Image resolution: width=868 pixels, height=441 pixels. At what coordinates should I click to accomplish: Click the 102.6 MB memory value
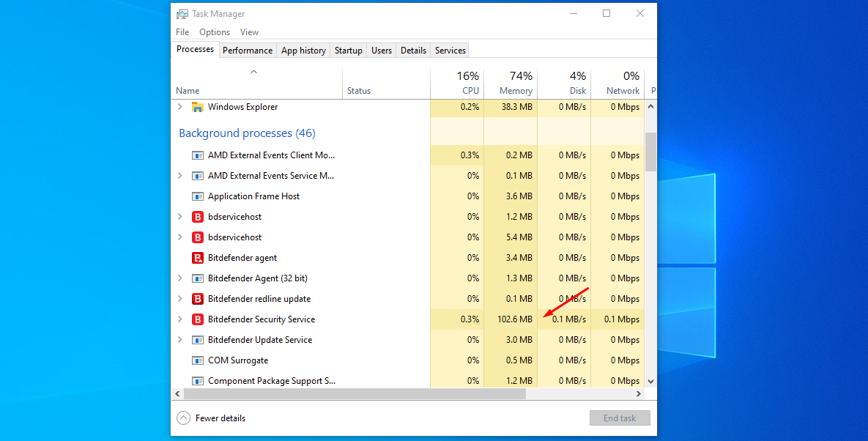point(515,319)
